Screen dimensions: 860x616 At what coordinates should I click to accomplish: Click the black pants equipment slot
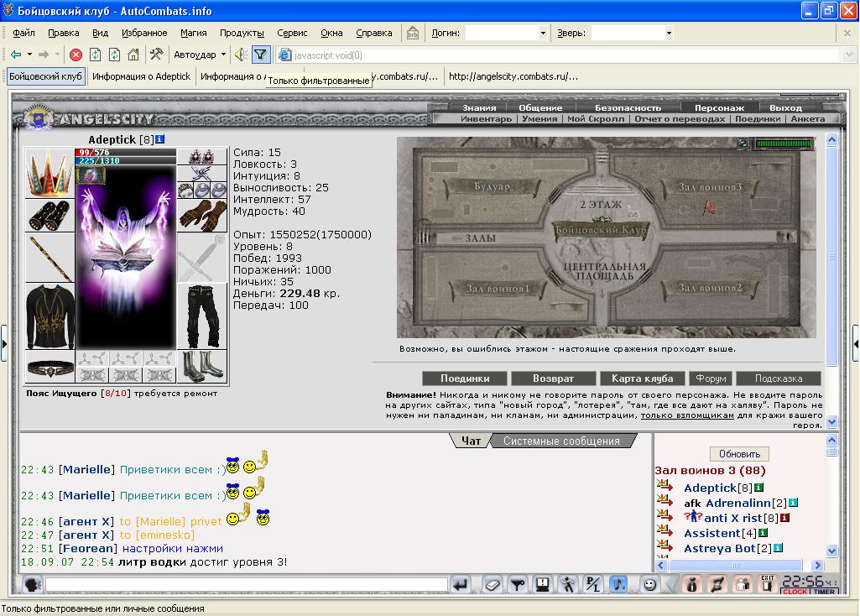pyautogui.click(x=202, y=316)
